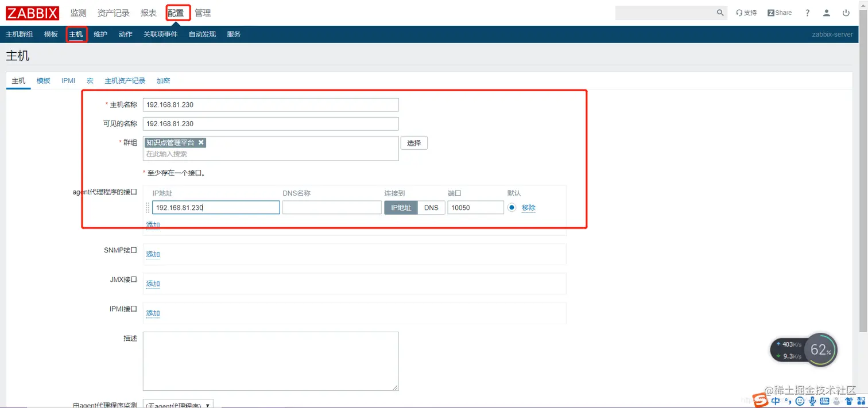Image resolution: width=868 pixels, height=408 pixels.
Task: Open the 监测 menu
Action: pos(79,13)
